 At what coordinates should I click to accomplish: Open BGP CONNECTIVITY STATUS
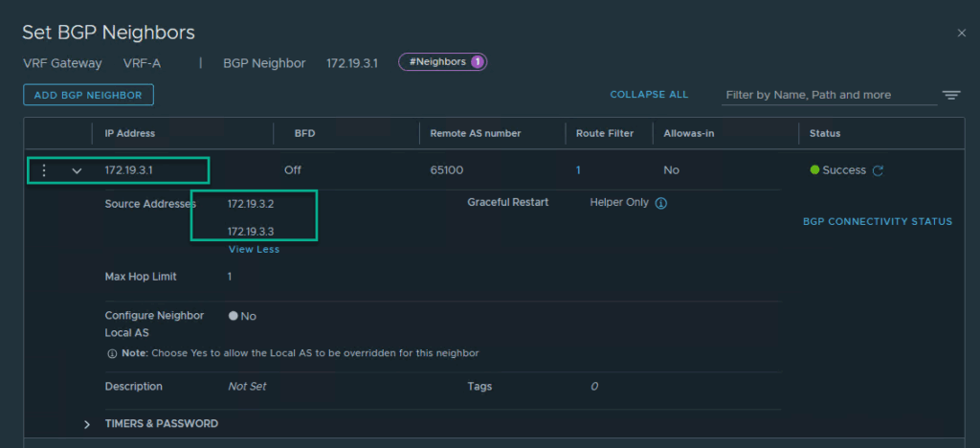877,221
